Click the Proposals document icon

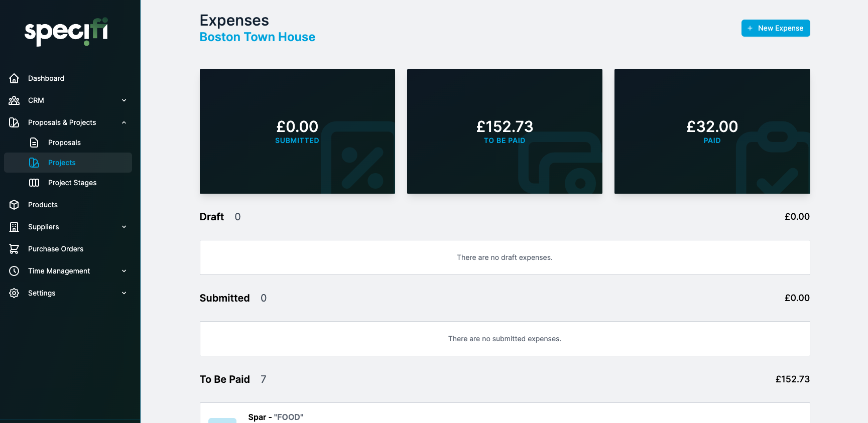(x=34, y=143)
